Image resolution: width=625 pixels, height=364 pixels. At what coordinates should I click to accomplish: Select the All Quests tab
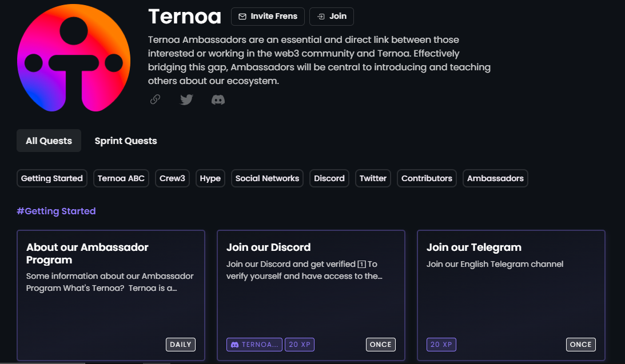point(49,140)
